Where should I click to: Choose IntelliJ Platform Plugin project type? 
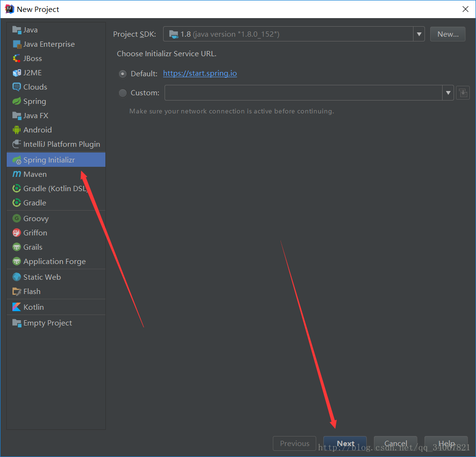[56, 144]
